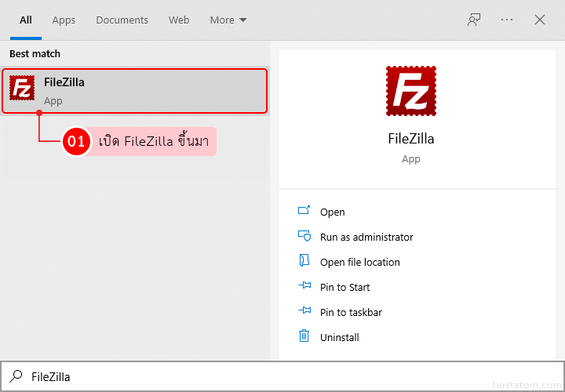Click the shield icon for Run as administrator

[x=304, y=237]
